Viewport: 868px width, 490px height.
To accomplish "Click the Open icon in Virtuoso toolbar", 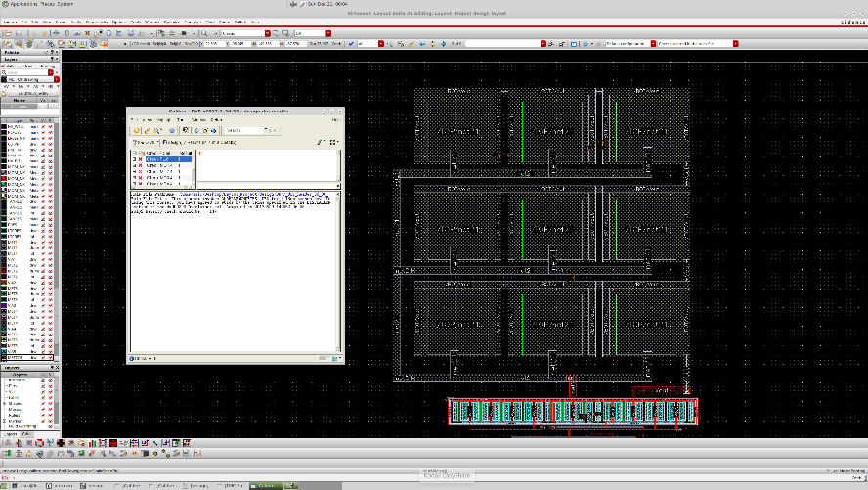I will point(8,34).
